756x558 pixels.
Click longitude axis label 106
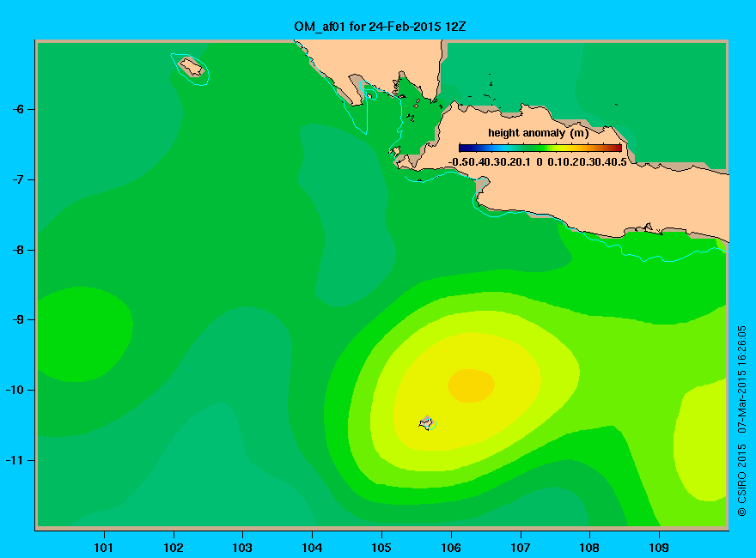[451, 548]
